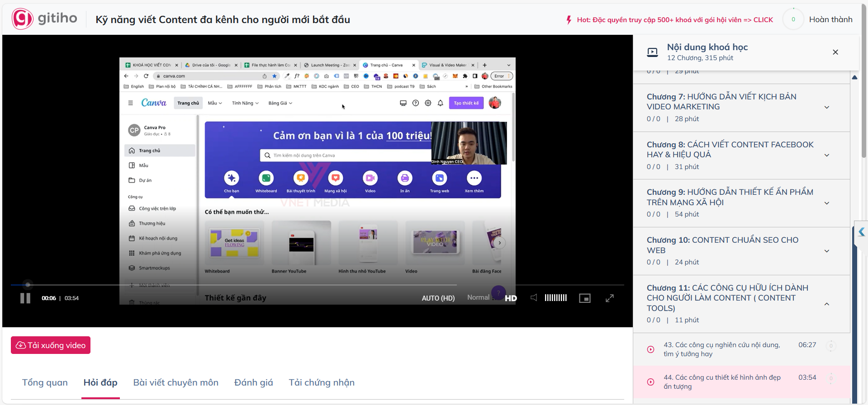Open Chương 9 thiết kế ấn phẩm title

pos(730,197)
